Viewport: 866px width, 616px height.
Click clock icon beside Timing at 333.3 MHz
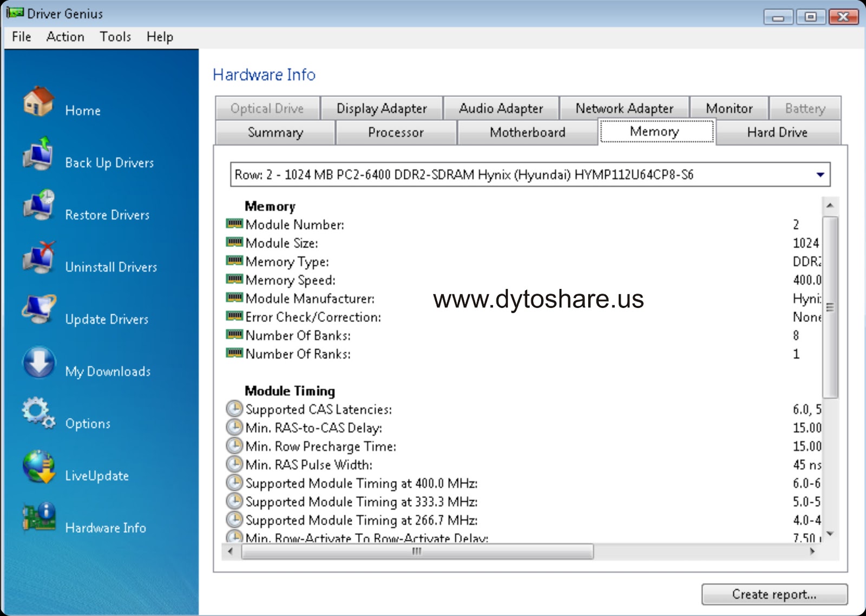click(234, 501)
